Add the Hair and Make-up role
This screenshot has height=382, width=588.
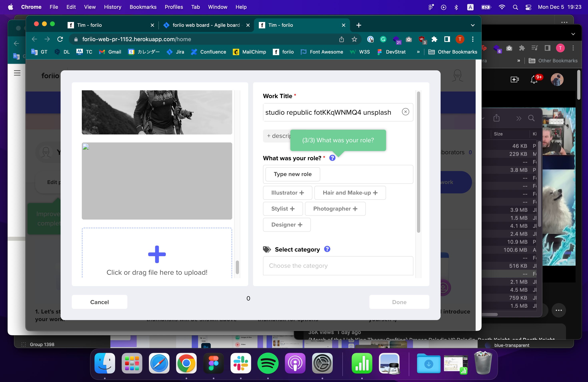[x=350, y=193]
